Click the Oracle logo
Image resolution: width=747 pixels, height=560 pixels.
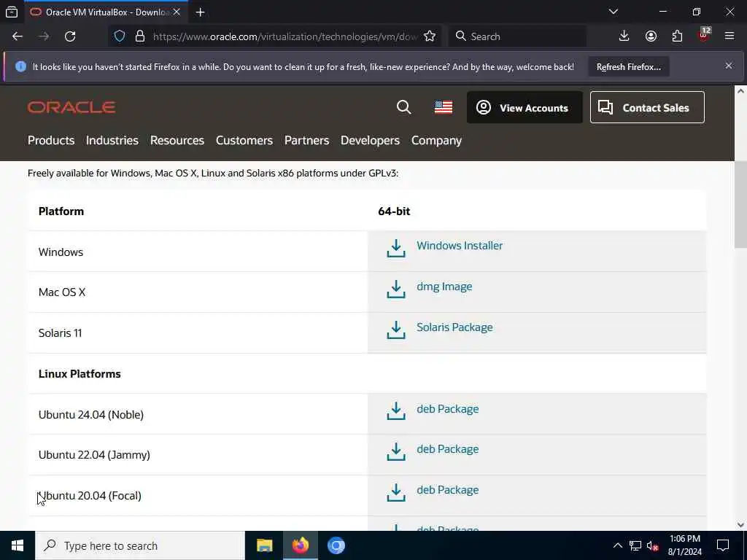pos(71,107)
